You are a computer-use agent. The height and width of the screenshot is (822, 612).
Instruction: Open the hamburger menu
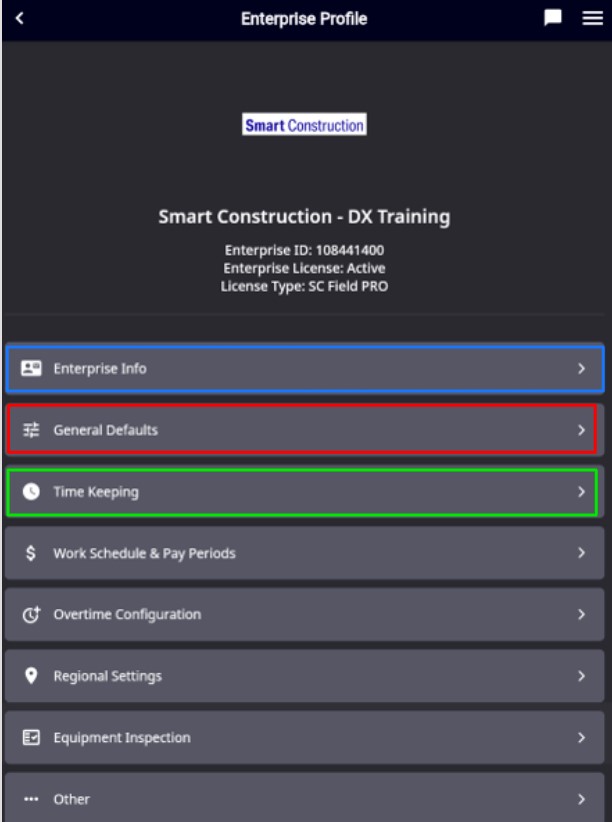pos(593,18)
